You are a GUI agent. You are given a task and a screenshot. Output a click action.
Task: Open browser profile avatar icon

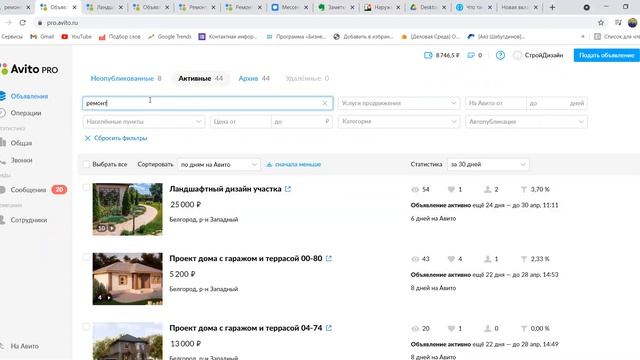(x=633, y=23)
